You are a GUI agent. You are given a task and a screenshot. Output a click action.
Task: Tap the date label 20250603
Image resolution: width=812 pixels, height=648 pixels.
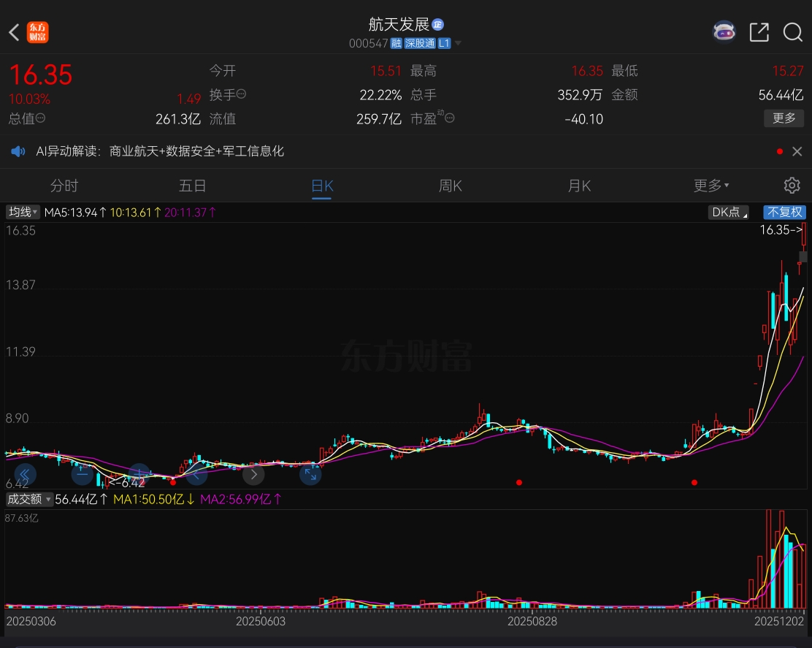261,621
